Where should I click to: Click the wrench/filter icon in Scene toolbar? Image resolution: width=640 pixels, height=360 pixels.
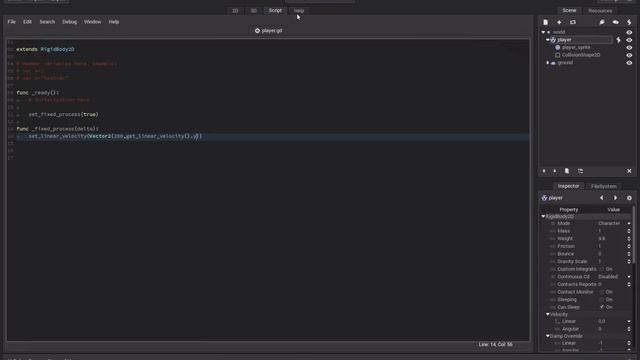coord(602,22)
